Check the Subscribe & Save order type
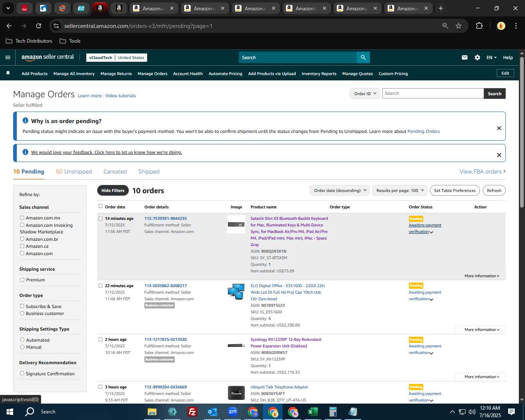The height and width of the screenshot is (420, 525). [x=22, y=306]
